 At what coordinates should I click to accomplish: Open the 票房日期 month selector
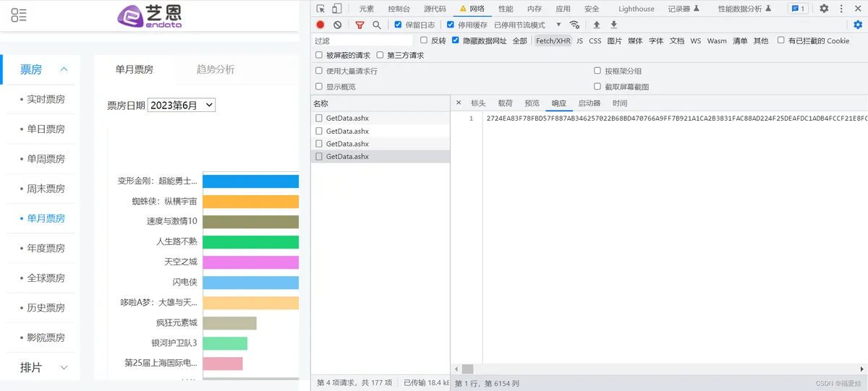tap(182, 105)
